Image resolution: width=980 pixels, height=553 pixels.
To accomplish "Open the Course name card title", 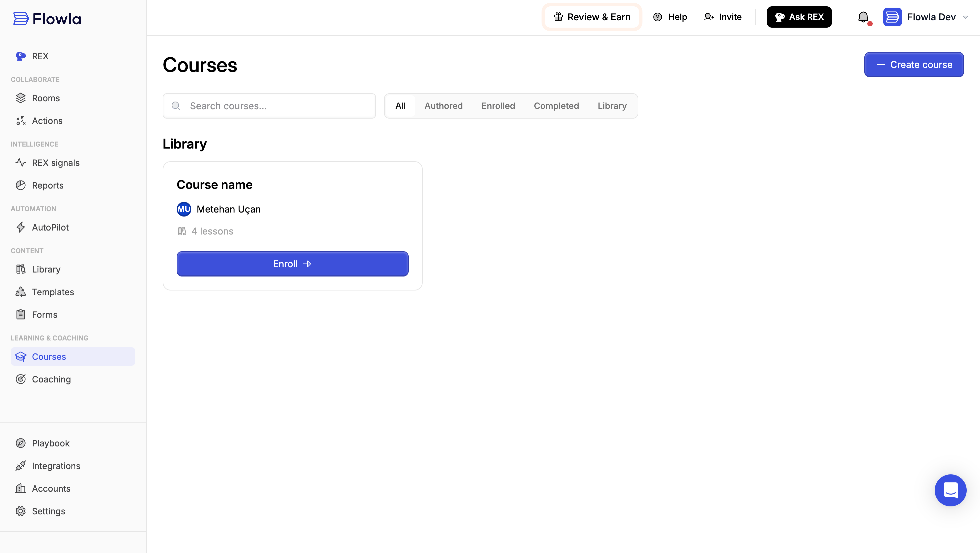I will [x=215, y=185].
